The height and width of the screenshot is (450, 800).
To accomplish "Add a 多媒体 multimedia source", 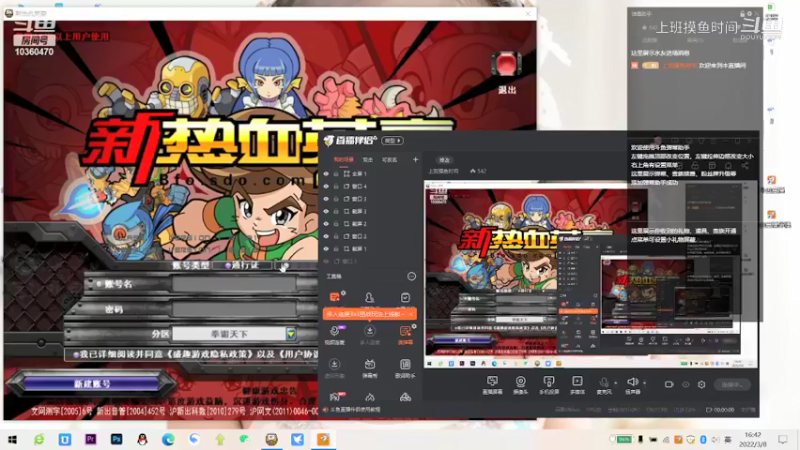I will pos(577,385).
